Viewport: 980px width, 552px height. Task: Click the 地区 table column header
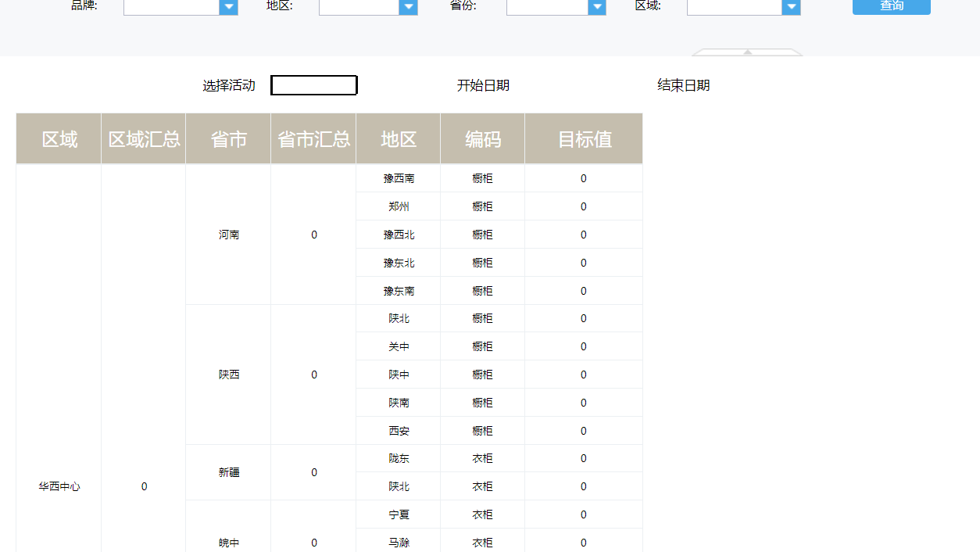click(399, 139)
